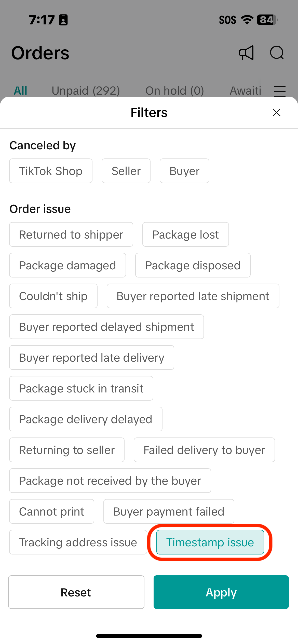
Task: Select the All orders tab
Action: [x=20, y=91]
